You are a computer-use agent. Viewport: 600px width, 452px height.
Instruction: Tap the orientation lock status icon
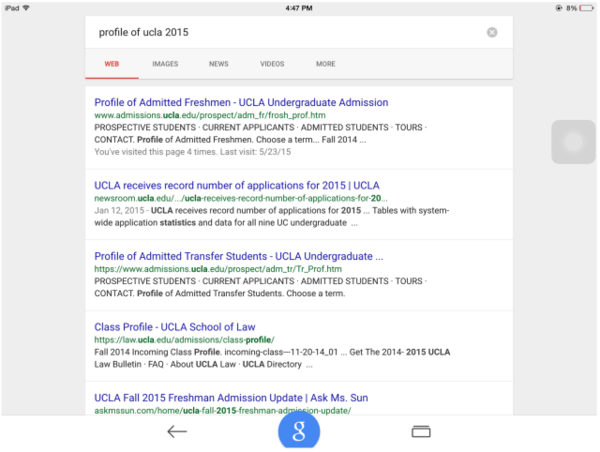point(559,8)
